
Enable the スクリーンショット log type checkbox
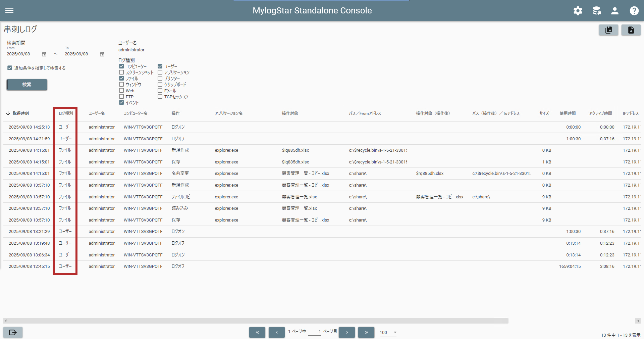click(x=121, y=72)
